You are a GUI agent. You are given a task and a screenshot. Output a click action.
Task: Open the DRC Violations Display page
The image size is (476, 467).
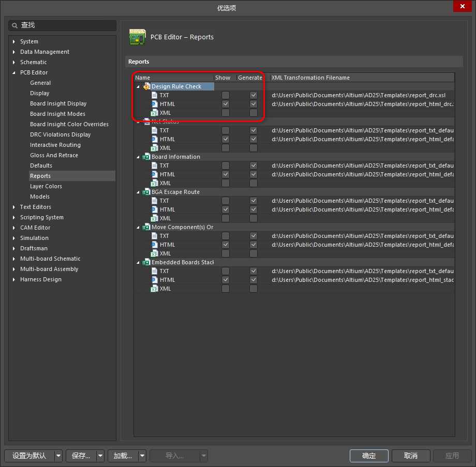tap(60, 134)
